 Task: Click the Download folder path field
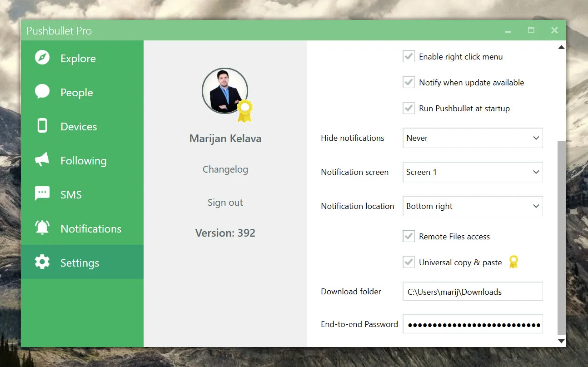[473, 292]
